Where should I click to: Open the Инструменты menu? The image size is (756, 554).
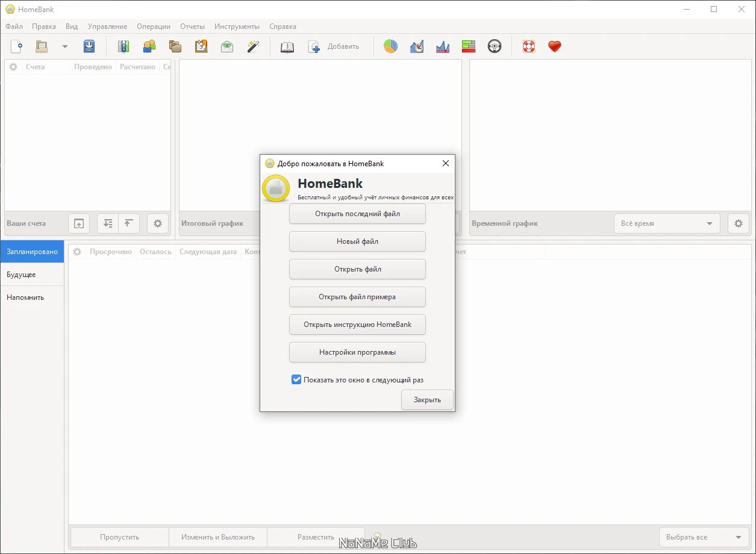point(237,26)
